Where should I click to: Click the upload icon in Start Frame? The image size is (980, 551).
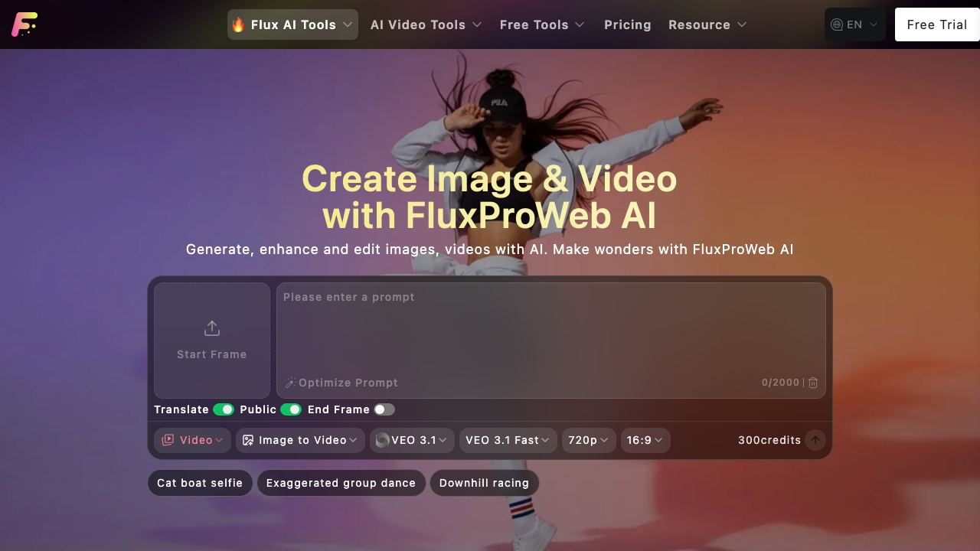point(212,328)
